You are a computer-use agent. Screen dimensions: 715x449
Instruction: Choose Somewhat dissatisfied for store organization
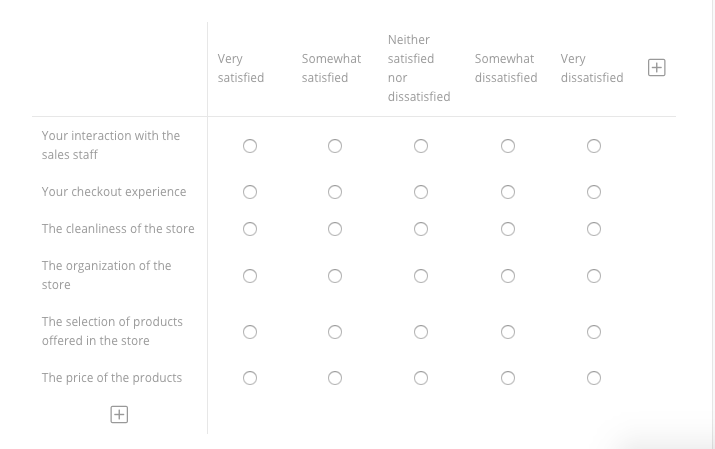(508, 276)
